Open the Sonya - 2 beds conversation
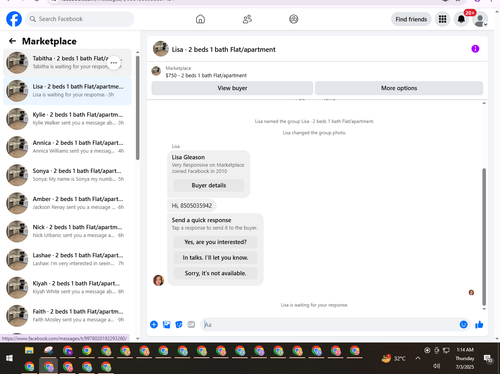Screen dimensions: 500x374 (67, 175)
